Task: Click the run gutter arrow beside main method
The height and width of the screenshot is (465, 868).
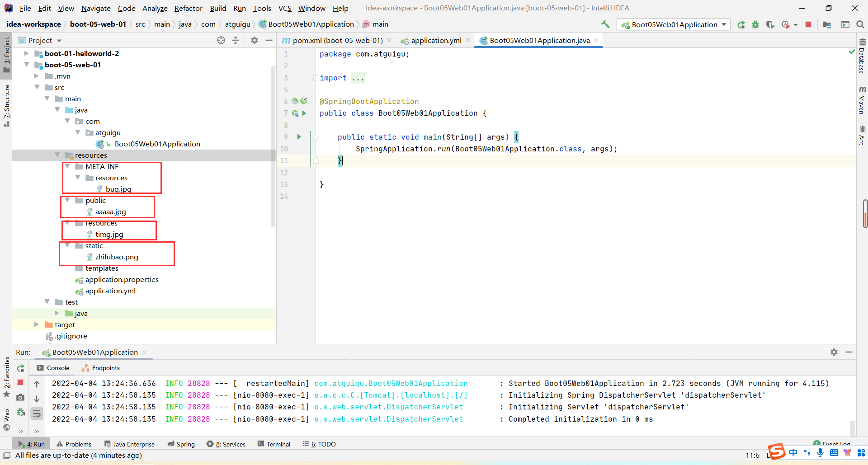Action: (299, 137)
